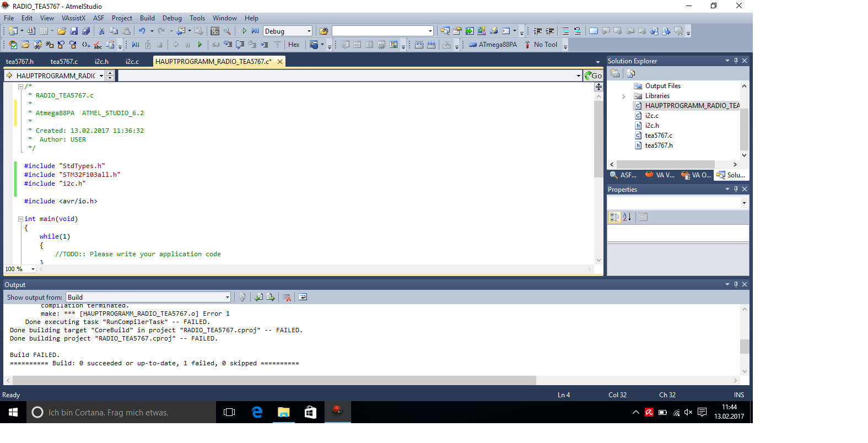This screenshot has width=868, height=443.
Task: Open the Build menu
Action: pos(147,18)
